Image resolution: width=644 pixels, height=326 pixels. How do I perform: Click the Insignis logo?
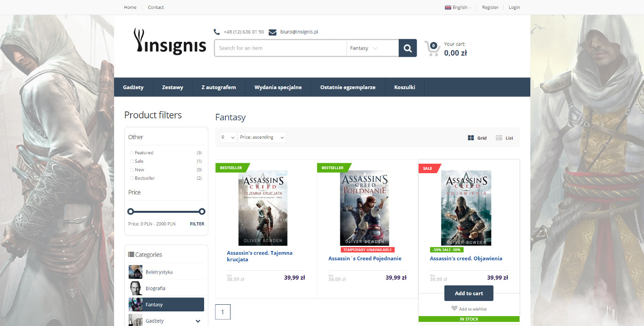point(170,42)
